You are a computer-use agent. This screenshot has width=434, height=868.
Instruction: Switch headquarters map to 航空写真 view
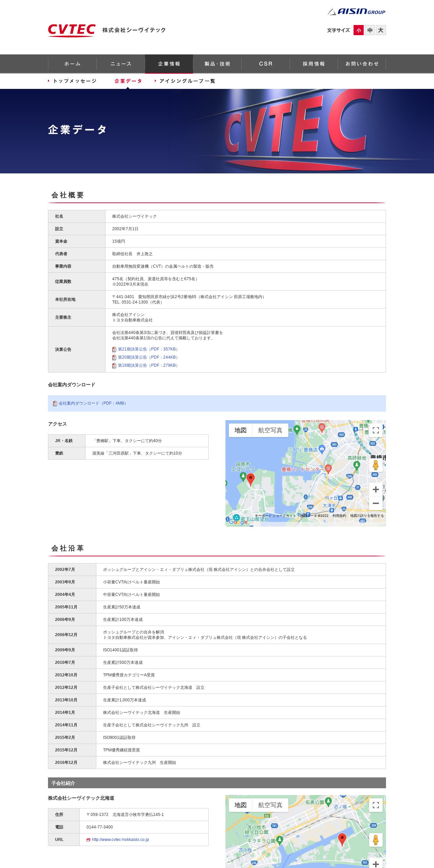pos(270,430)
